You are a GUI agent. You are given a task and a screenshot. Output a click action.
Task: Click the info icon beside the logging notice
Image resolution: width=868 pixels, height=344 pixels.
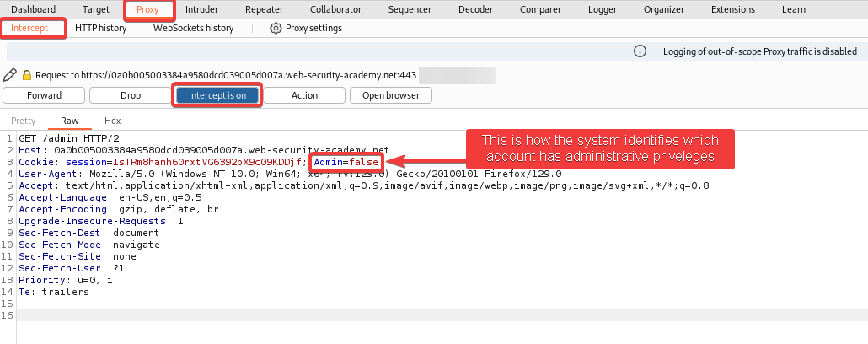click(x=640, y=51)
